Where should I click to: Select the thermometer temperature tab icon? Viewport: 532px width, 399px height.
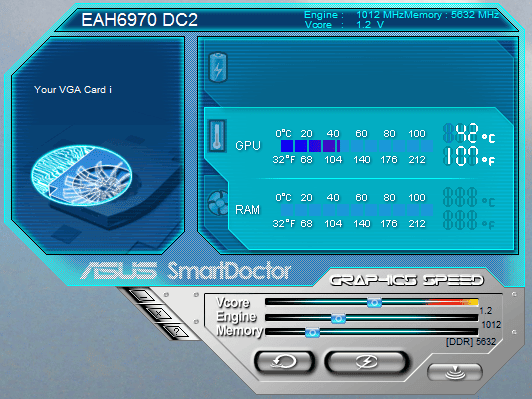217,136
